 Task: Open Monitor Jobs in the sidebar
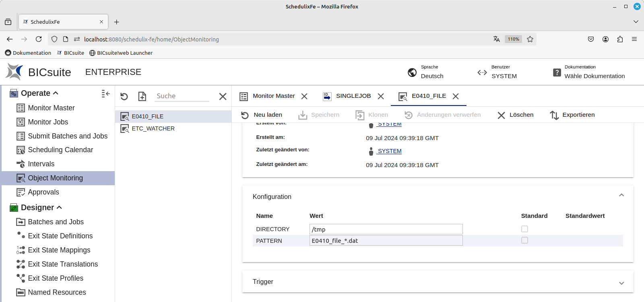48,122
